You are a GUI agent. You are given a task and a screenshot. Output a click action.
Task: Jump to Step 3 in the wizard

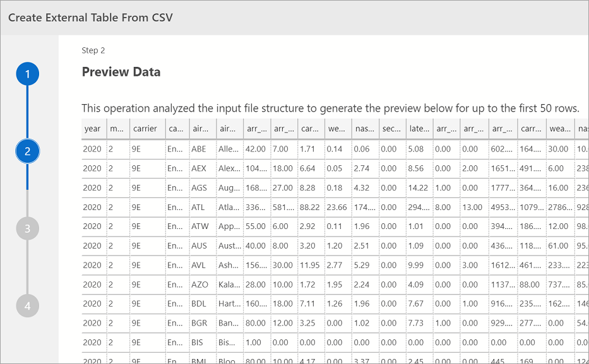(28, 228)
